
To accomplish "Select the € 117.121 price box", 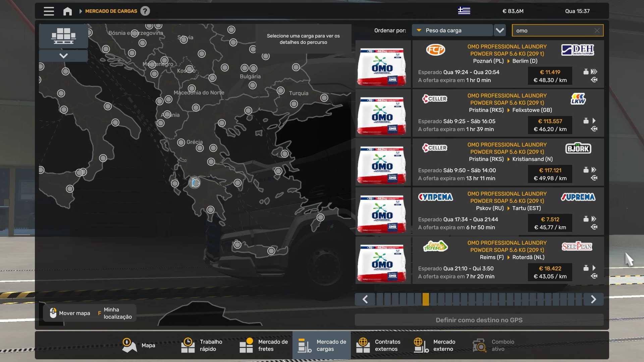I will (x=550, y=174).
